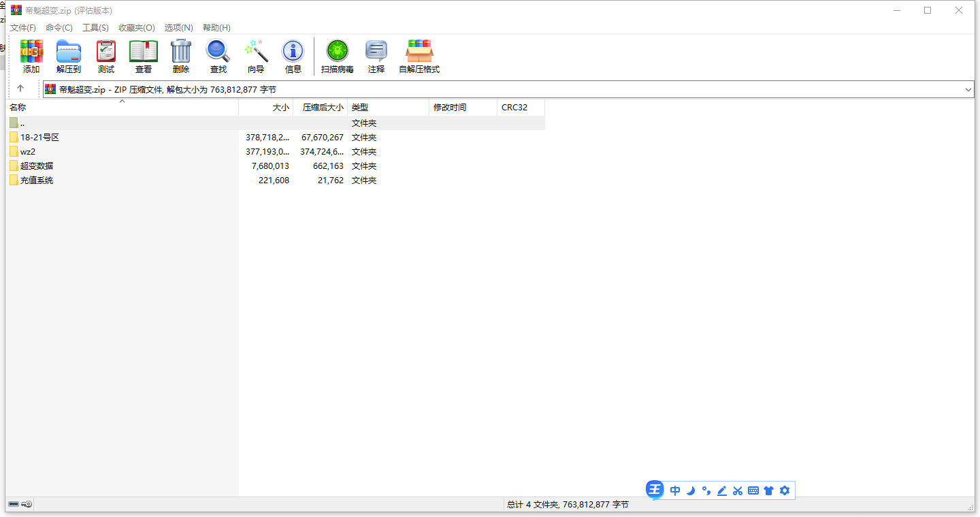Sort list by 名称 column header
This screenshot has height=517, width=980.
click(18, 108)
